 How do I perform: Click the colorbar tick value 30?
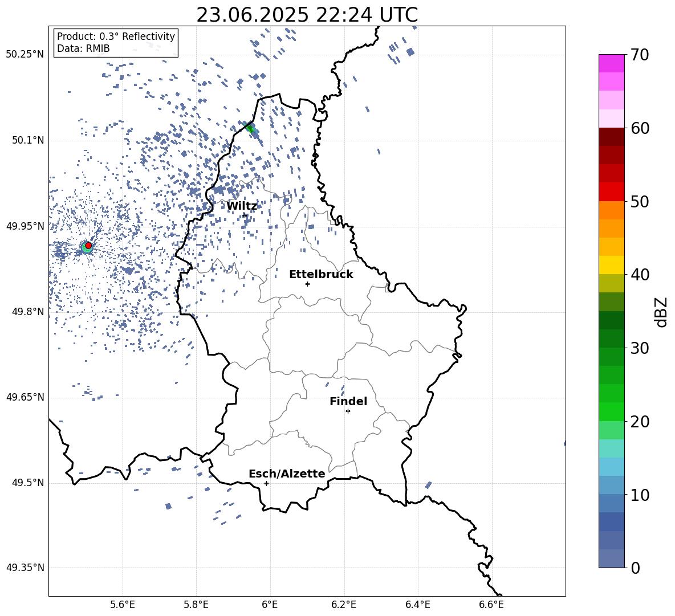[640, 348]
